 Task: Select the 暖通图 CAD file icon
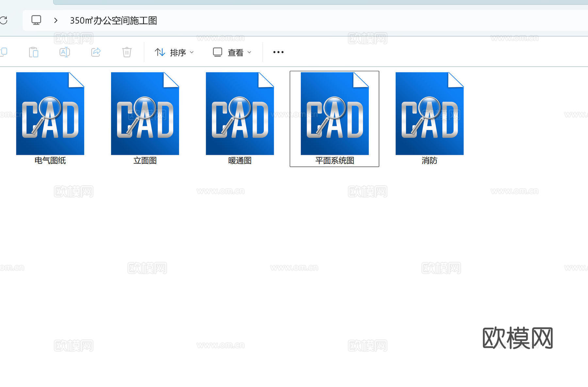(x=240, y=113)
